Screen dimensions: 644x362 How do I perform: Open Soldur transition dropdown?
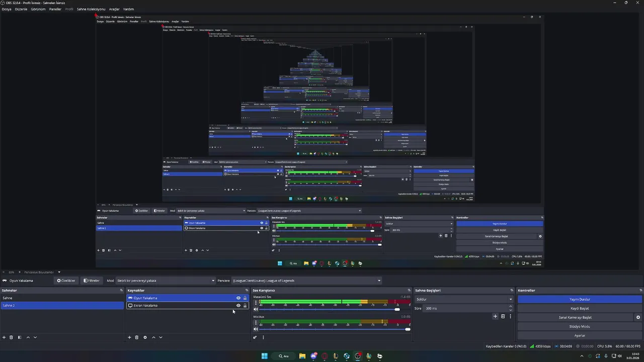coord(464,299)
